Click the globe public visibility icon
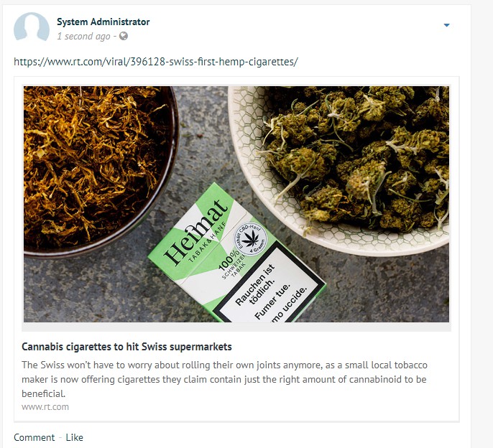493x448 pixels. (x=124, y=36)
